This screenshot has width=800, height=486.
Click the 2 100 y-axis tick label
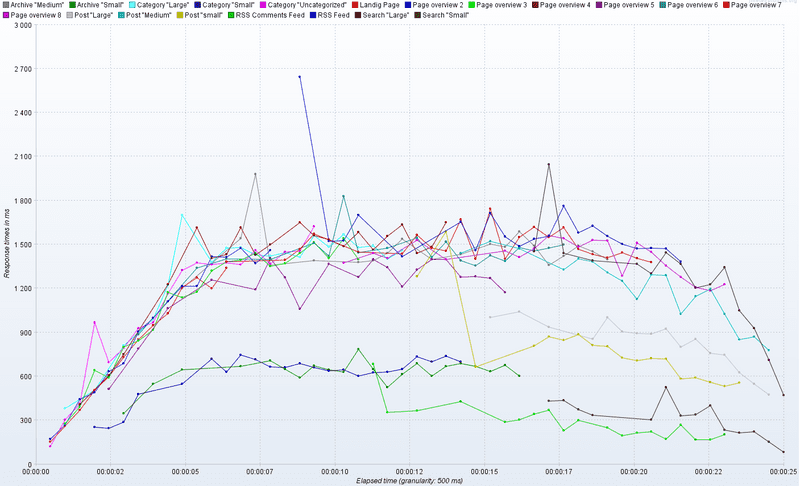[x=22, y=157]
